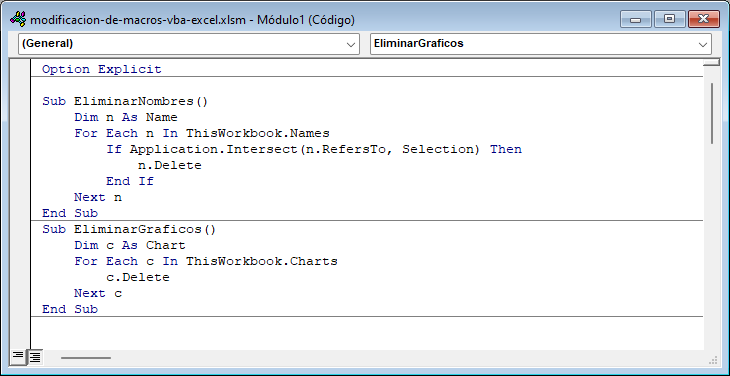Click the Sub EliminarNombres() line
Viewport: 730px width, 376px height.
(x=125, y=101)
